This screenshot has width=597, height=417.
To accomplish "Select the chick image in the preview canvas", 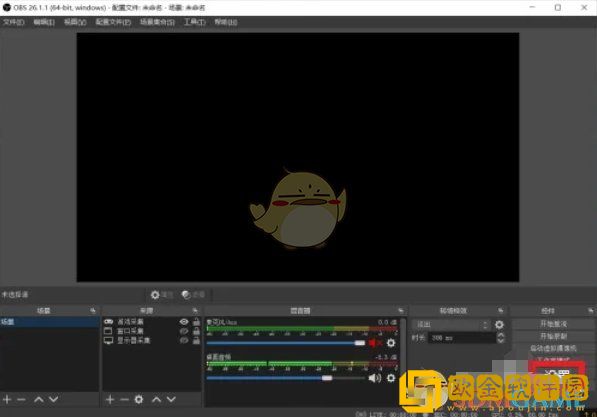I will pyautogui.click(x=298, y=209).
